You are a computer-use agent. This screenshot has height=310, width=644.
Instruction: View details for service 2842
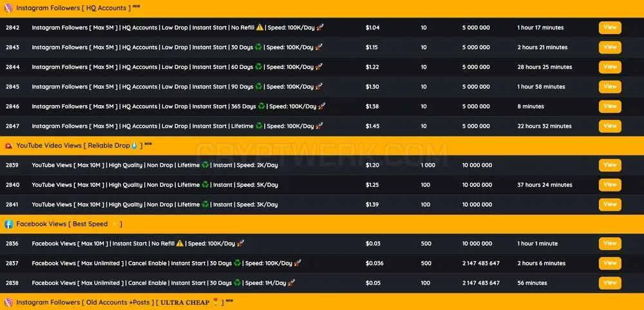coord(610,28)
